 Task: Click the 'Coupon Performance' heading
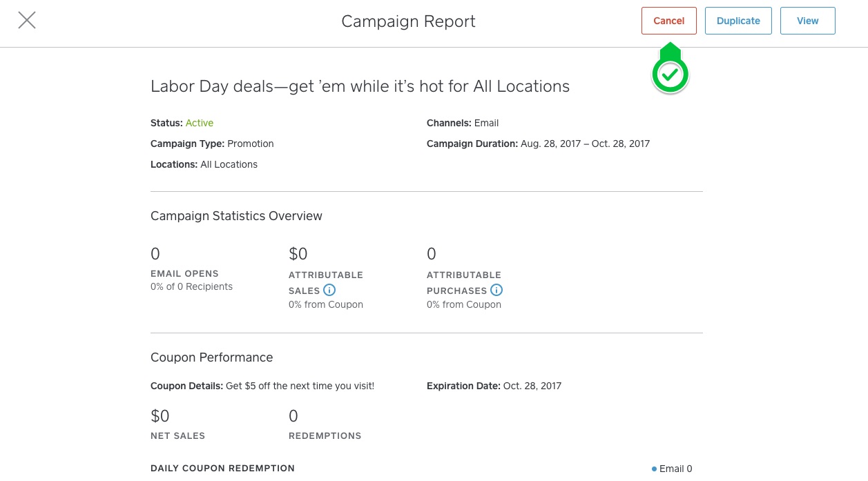pyautogui.click(x=212, y=357)
